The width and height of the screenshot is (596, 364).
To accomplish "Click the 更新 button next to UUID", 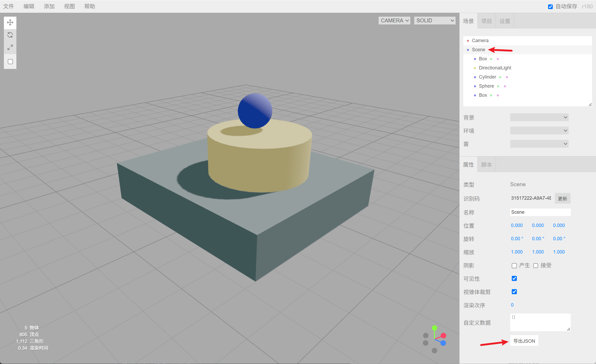I will coord(562,199).
